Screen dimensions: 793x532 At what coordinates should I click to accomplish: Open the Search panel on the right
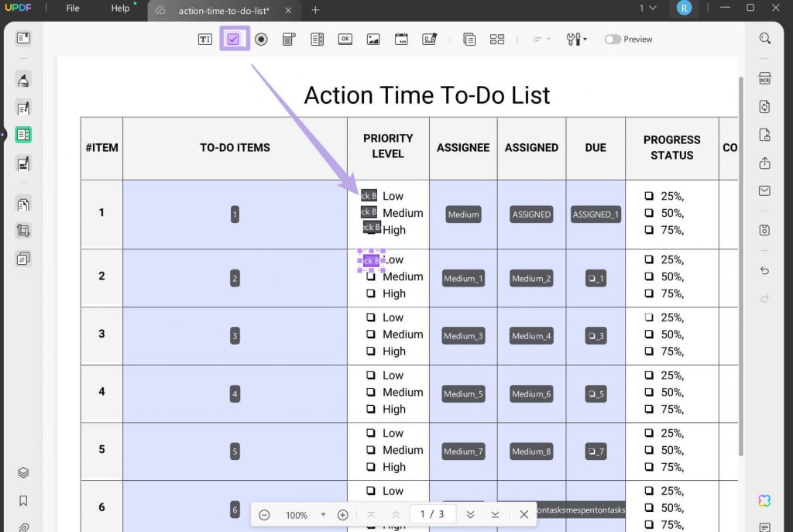(x=765, y=38)
